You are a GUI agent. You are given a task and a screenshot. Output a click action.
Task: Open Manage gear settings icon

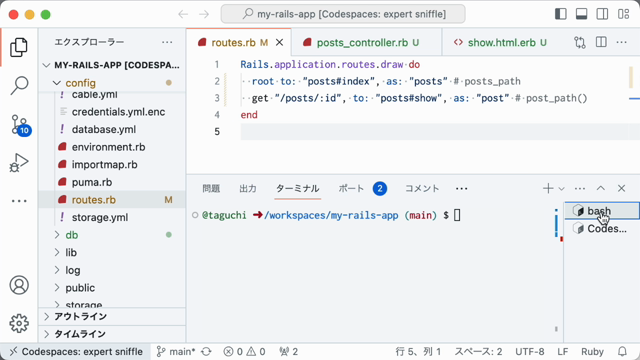point(19,323)
